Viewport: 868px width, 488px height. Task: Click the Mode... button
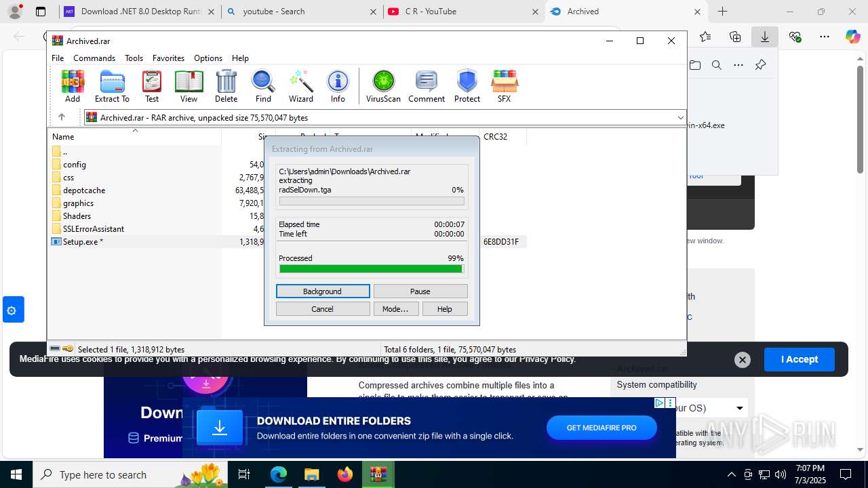(x=395, y=309)
